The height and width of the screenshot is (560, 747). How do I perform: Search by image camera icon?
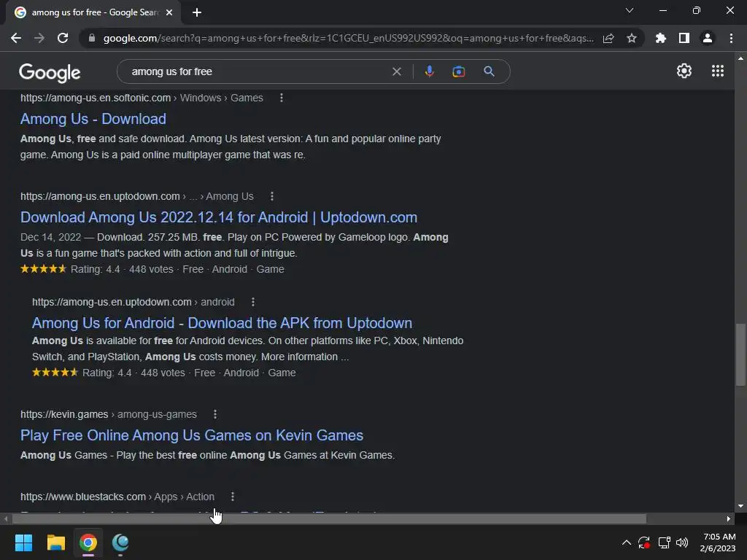pyautogui.click(x=458, y=71)
